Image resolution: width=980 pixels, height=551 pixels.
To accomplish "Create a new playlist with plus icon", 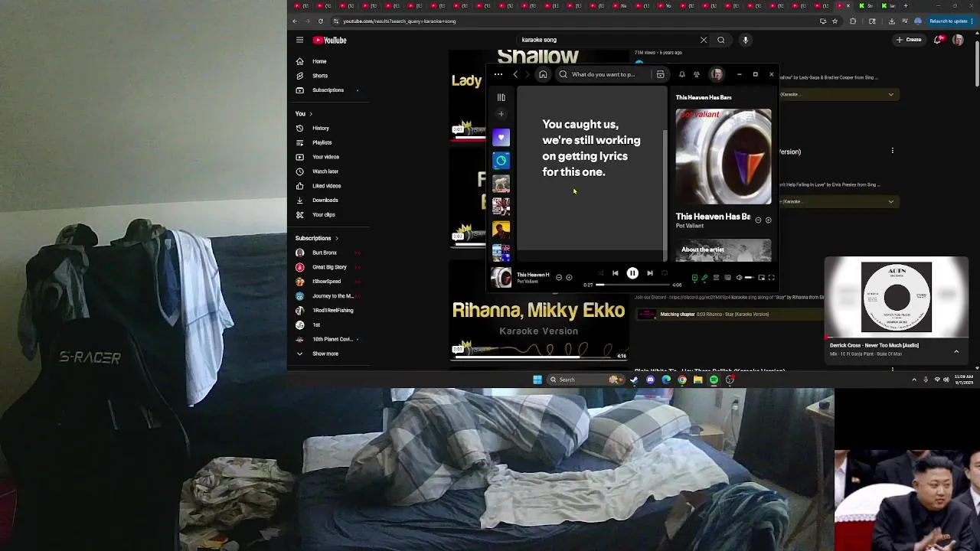I will tap(501, 114).
